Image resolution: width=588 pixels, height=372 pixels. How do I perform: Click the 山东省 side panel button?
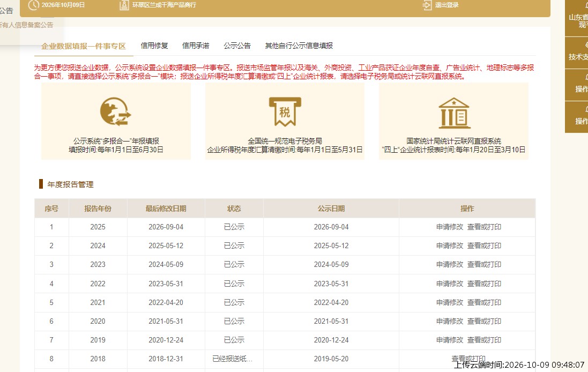[x=577, y=19]
